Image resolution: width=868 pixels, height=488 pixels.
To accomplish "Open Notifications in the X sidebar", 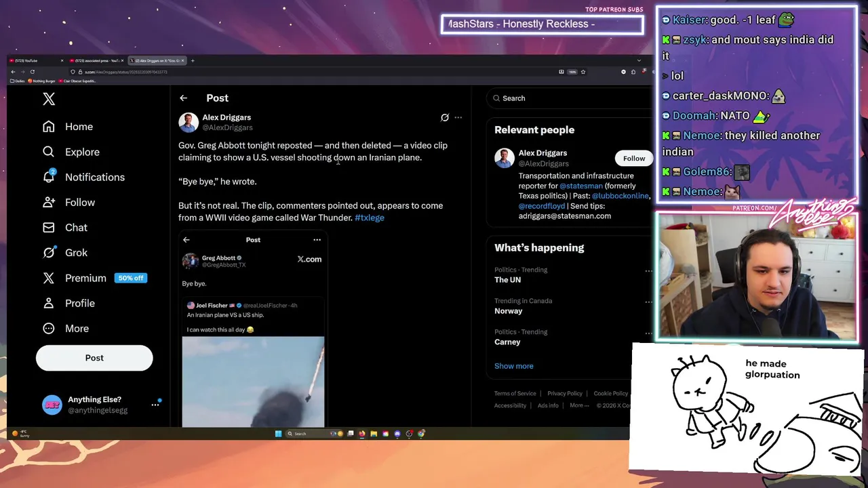I will point(83,177).
